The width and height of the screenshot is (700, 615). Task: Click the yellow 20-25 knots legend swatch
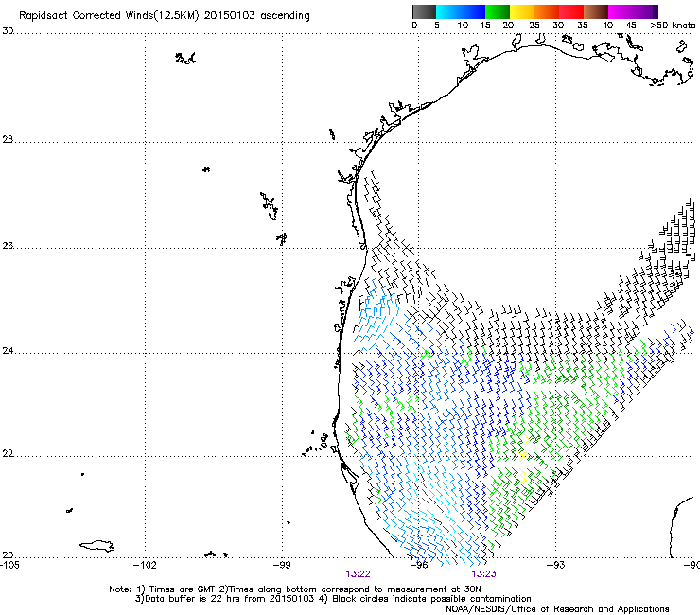(x=522, y=11)
